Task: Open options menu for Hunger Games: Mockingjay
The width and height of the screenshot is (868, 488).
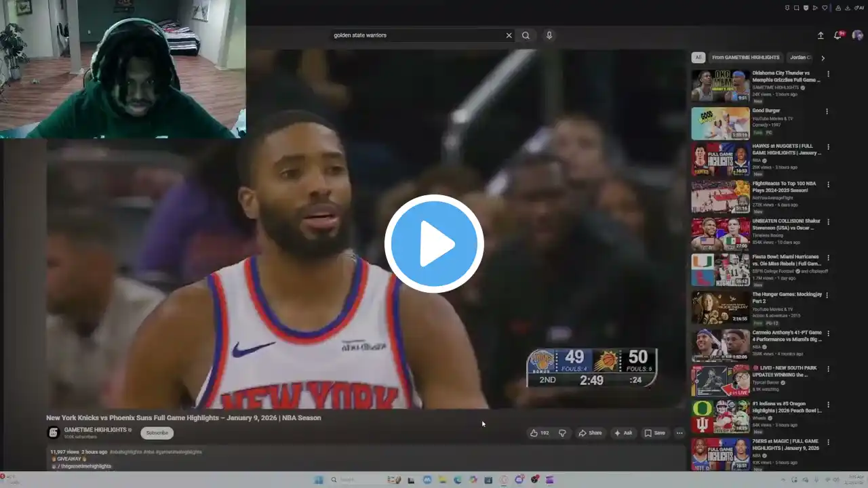Action: click(x=827, y=296)
